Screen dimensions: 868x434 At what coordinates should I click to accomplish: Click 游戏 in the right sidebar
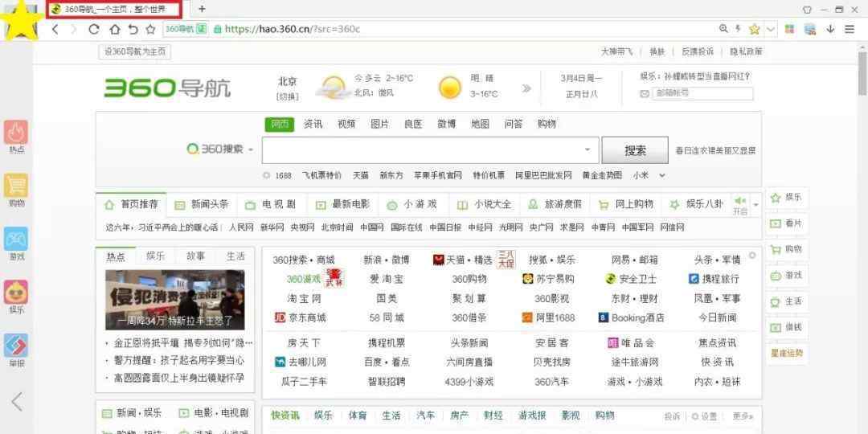[787, 275]
